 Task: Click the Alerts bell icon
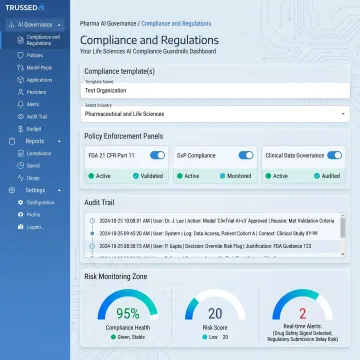point(20,104)
